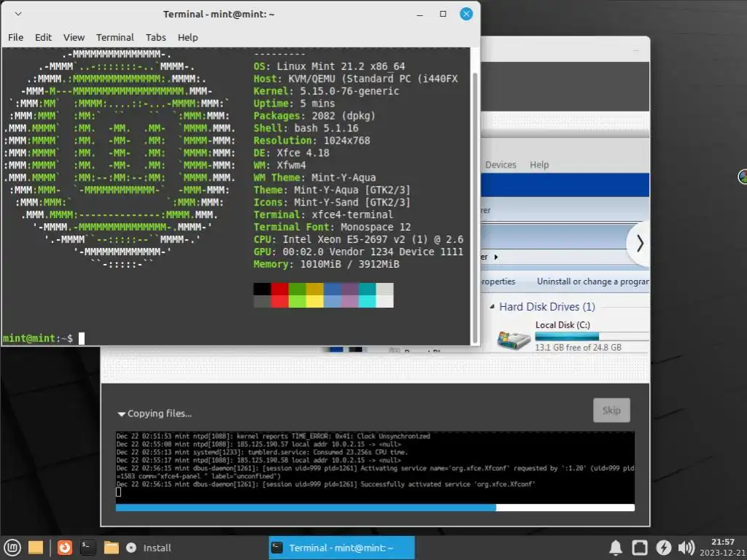Screen dimensions: 747x560
Task: Close the terminal window
Action: [466, 14]
